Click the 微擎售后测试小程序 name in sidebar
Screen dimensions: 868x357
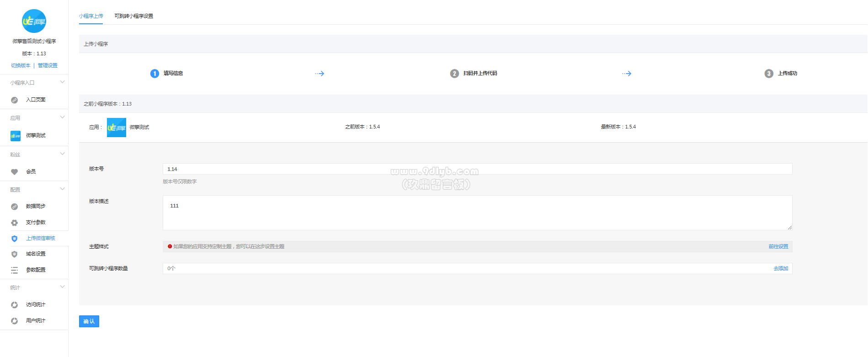34,42
